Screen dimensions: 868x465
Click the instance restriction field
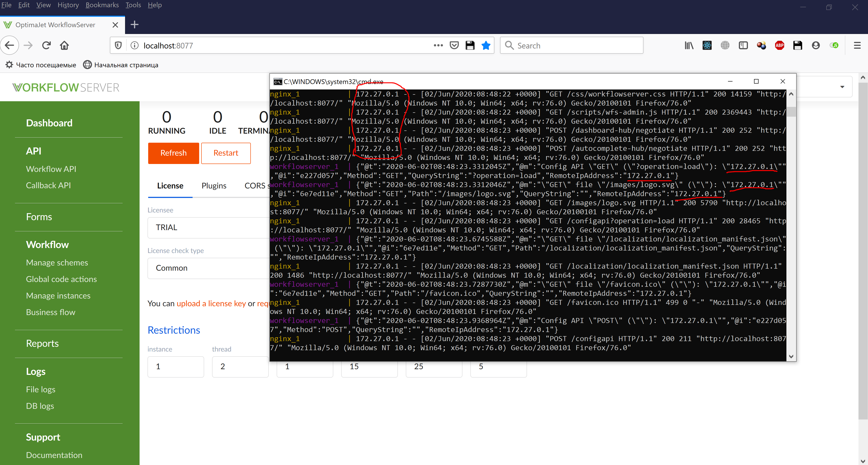tap(176, 367)
